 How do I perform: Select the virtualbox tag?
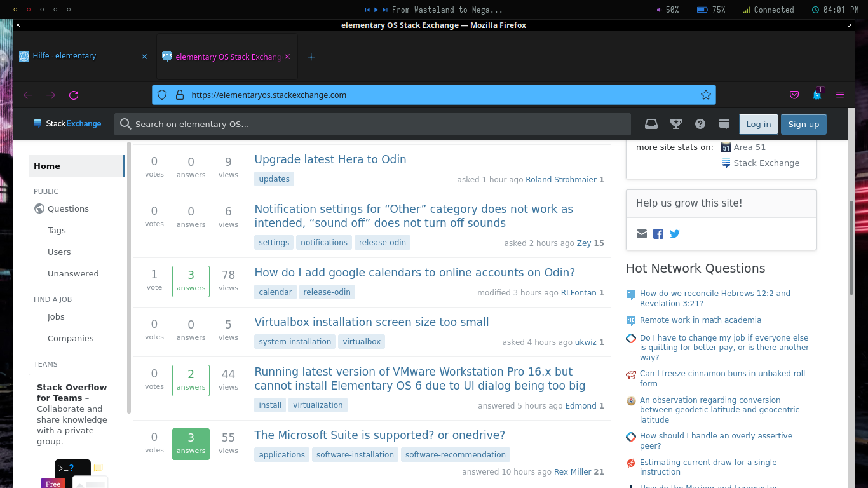pyautogui.click(x=362, y=342)
